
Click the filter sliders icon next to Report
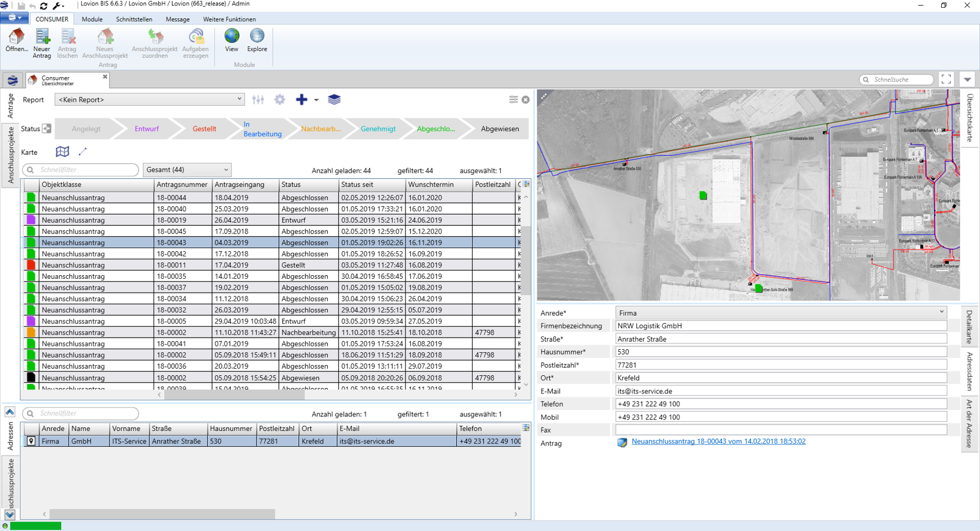(258, 100)
